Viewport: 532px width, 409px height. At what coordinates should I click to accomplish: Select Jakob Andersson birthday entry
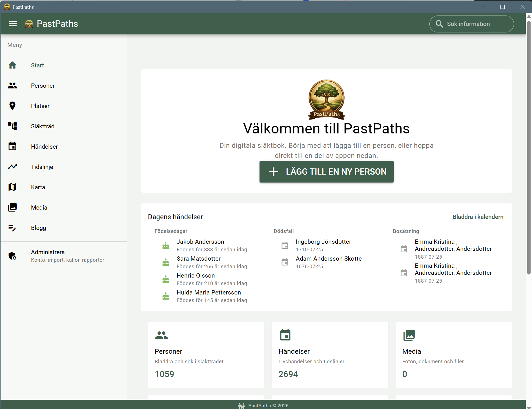(x=211, y=246)
